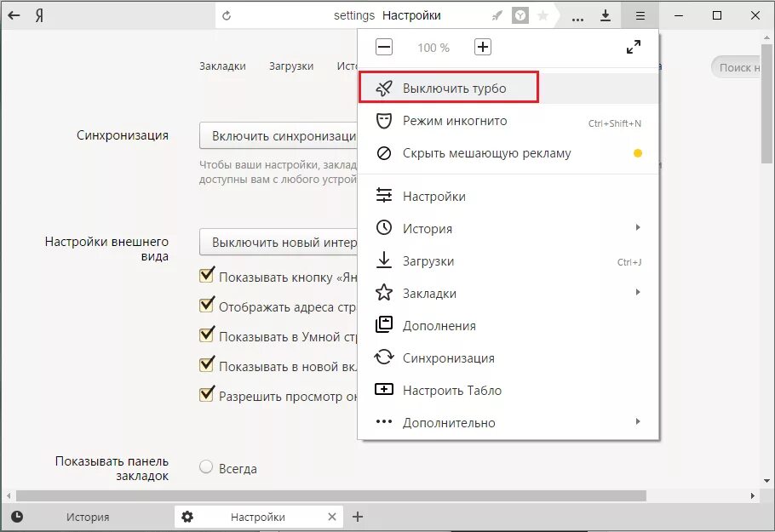The image size is (775, 532).
Task: Open the three dots overflow button
Action: [577, 20]
